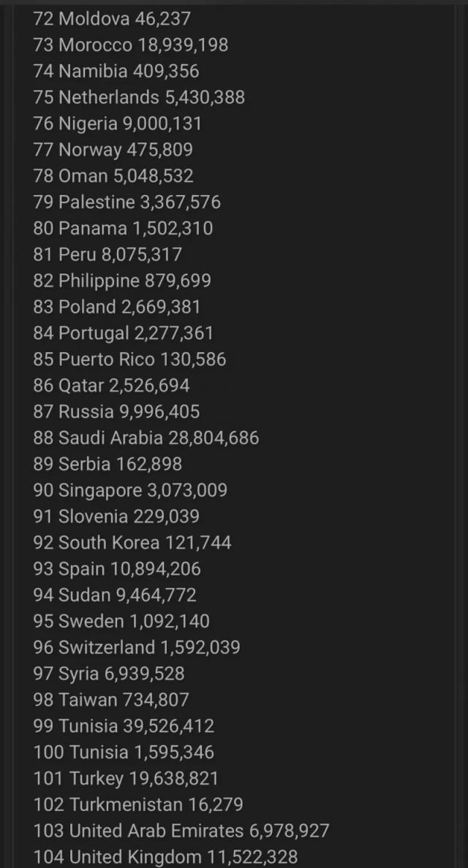This screenshot has height=868, width=468.
Task: Click the Moldova row numbered 72
Action: pyautogui.click(x=111, y=18)
